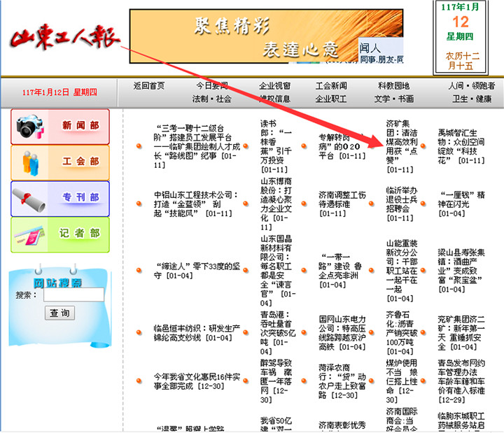
Task: Click the people icon for 工会部
Action: pos(30,162)
